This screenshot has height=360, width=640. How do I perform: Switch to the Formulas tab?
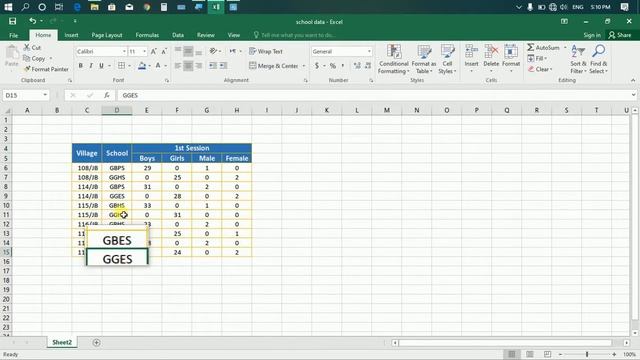coord(147,35)
